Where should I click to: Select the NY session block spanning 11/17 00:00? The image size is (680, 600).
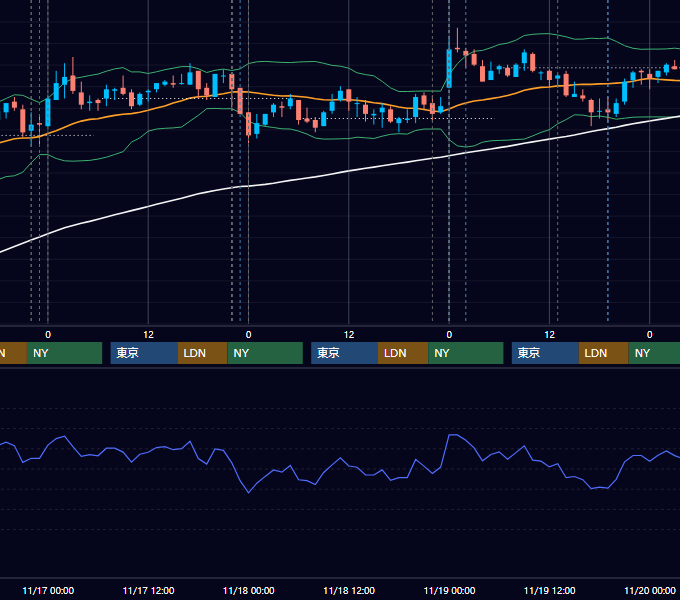64,353
